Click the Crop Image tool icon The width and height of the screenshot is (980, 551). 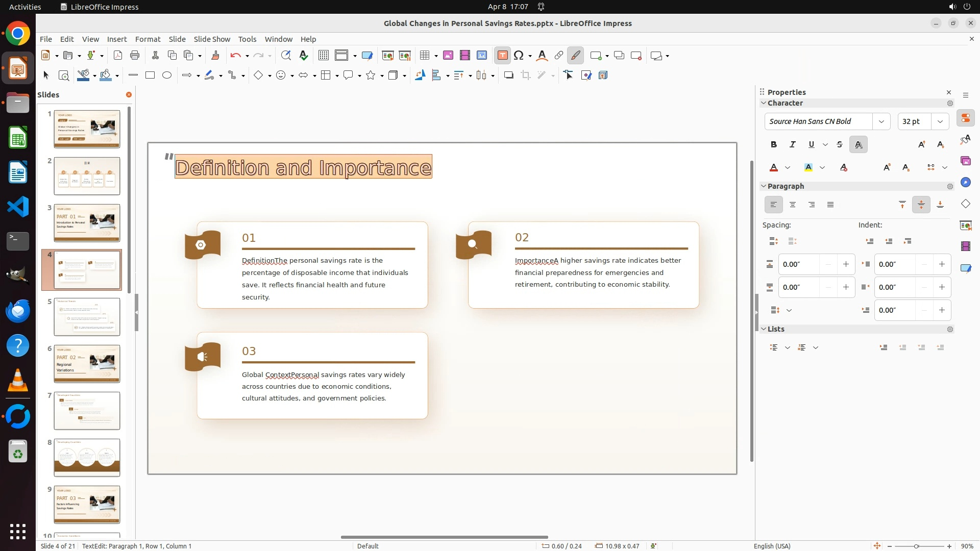(526, 76)
